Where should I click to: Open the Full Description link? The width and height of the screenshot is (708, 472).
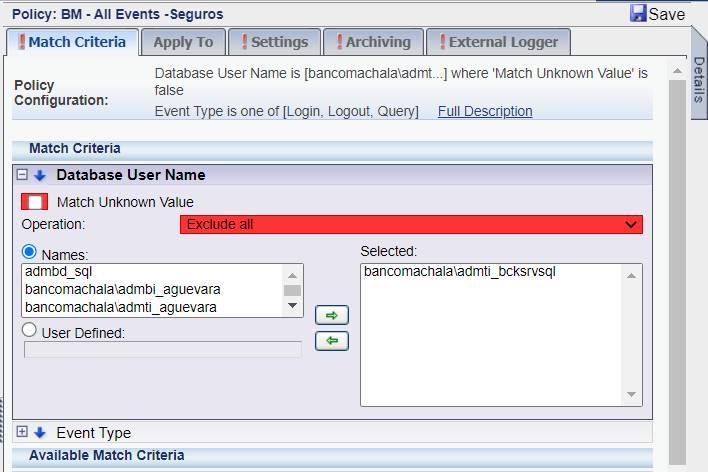[485, 111]
